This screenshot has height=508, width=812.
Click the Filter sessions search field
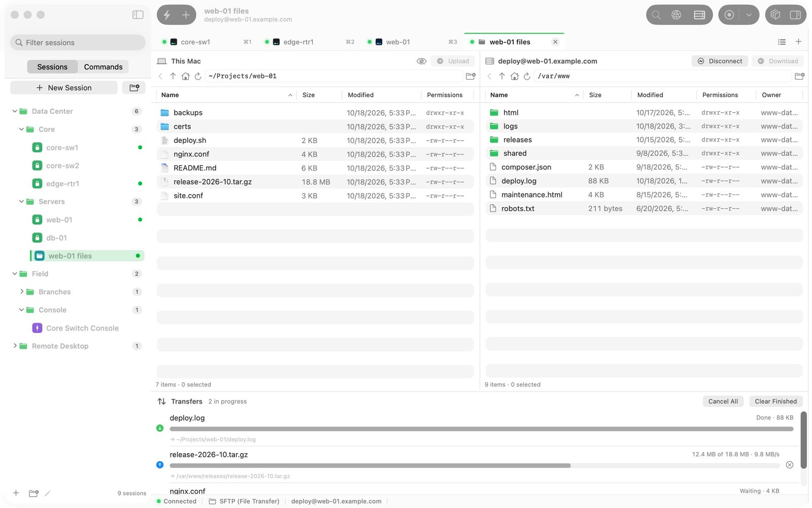78,43
